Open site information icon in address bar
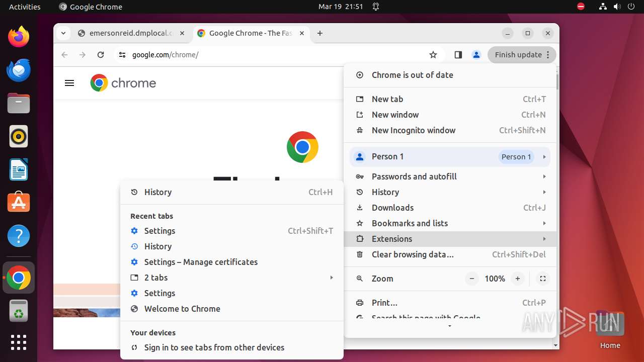The width and height of the screenshot is (644, 362). tap(122, 55)
